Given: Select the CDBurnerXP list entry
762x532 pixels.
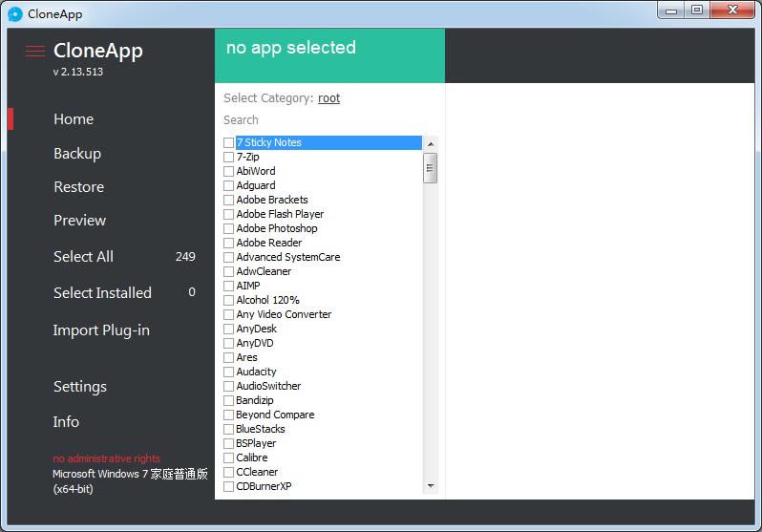Looking at the screenshot, I should 264,486.
